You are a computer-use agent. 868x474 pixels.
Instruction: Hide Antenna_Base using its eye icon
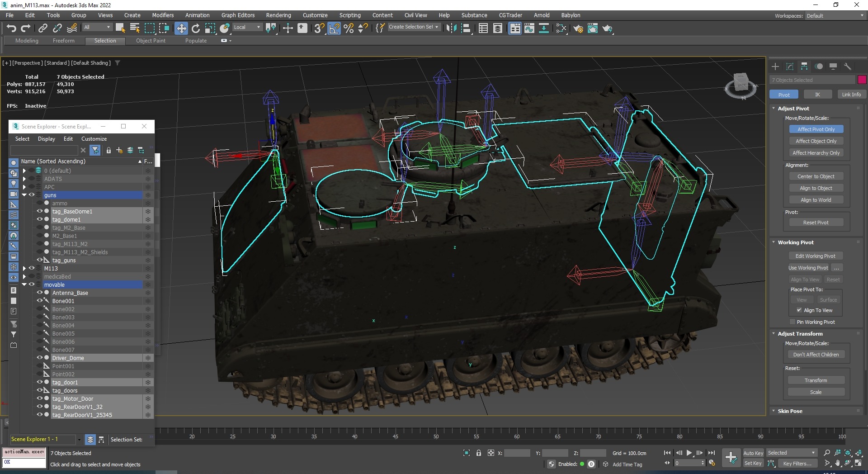[40, 293]
